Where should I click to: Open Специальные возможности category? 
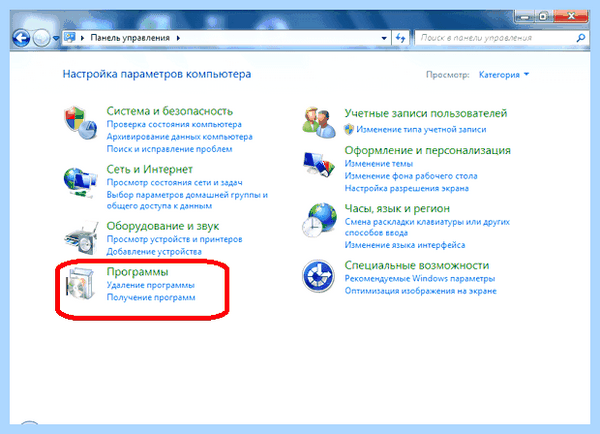coord(416,265)
